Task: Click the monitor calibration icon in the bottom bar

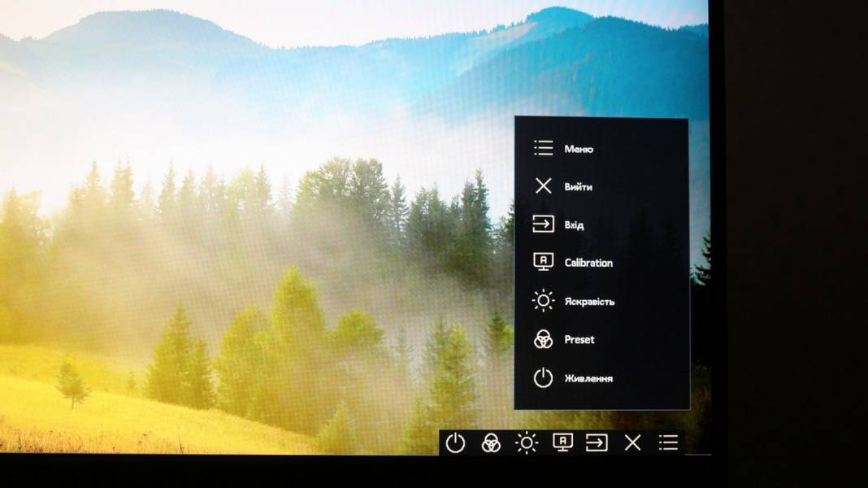Action: coord(562,442)
